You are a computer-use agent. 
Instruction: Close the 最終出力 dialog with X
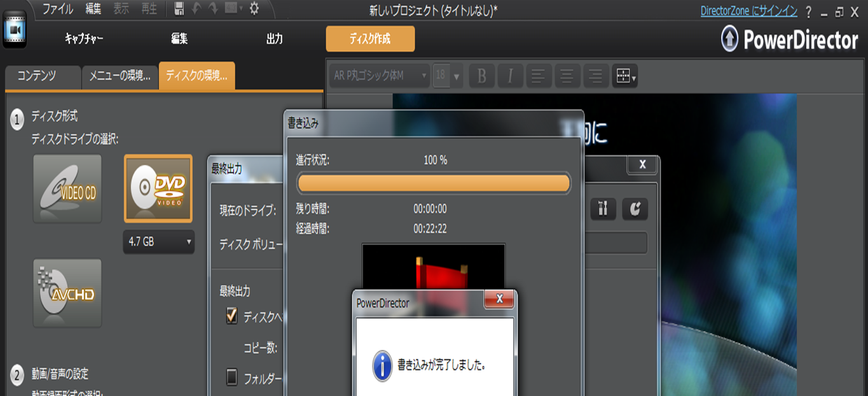click(642, 164)
